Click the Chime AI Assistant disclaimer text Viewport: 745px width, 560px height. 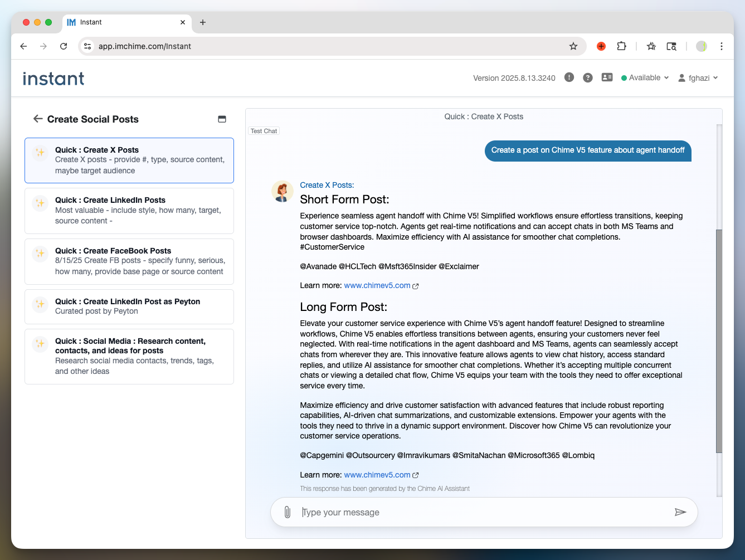pos(384,489)
